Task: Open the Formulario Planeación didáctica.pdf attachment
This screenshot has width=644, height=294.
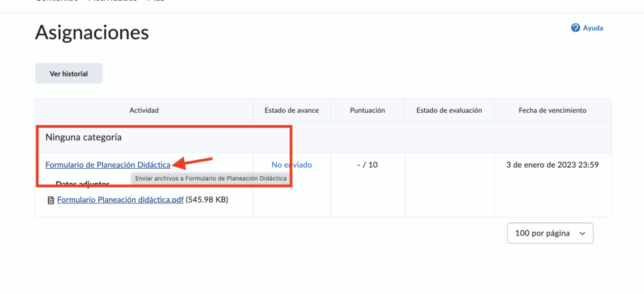Action: coord(120,200)
